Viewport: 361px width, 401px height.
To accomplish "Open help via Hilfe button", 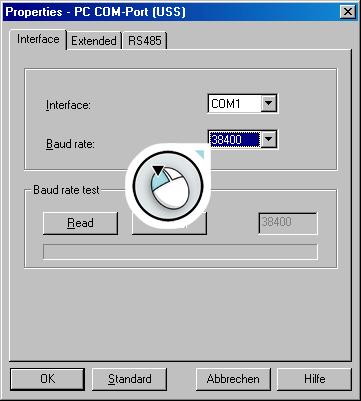I will [314, 379].
